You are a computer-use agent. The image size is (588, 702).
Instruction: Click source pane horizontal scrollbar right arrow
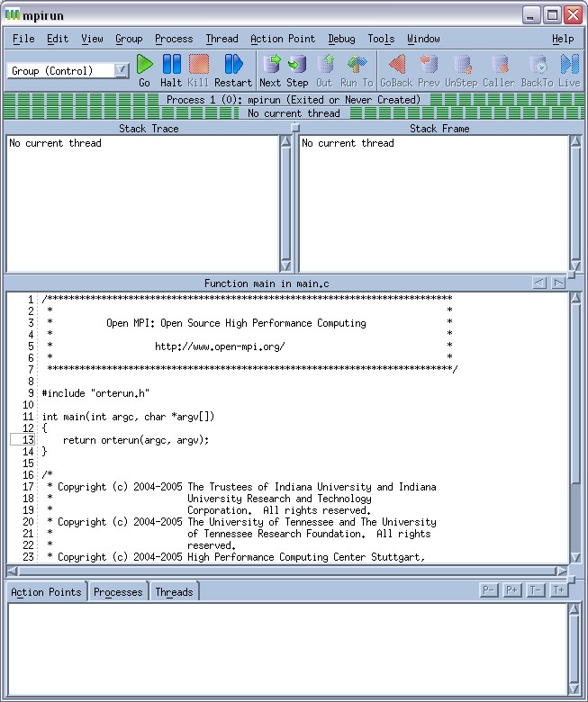click(x=562, y=571)
